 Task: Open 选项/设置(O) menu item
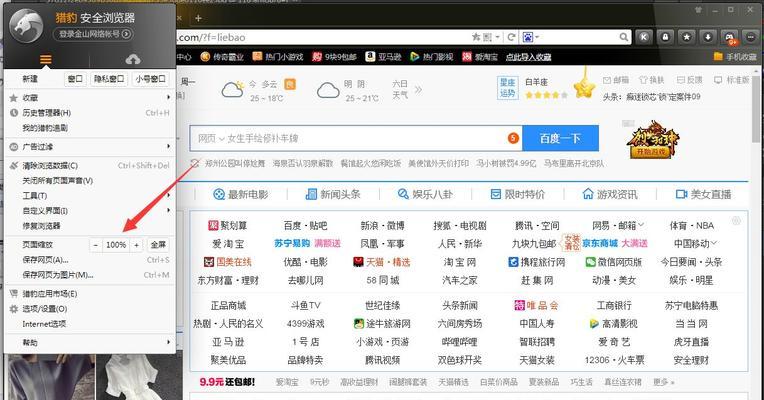tap(90, 309)
